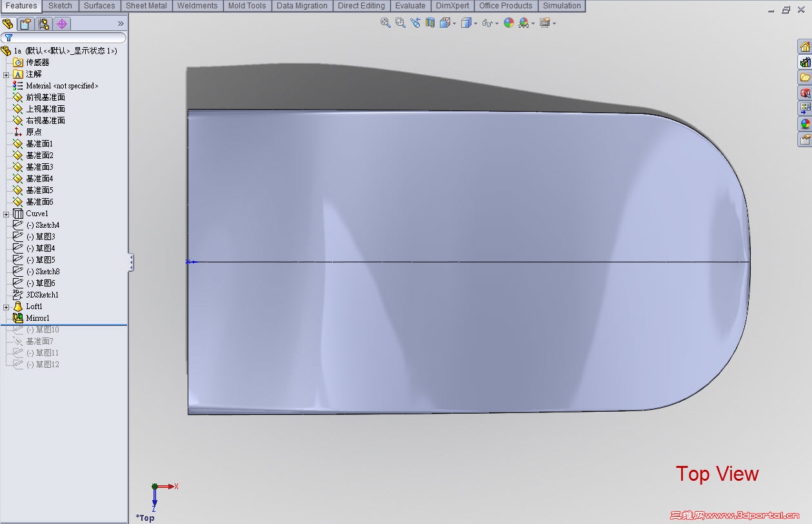812x524 pixels.
Task: Switch to the Sheet Metal tab
Action: tap(145, 6)
